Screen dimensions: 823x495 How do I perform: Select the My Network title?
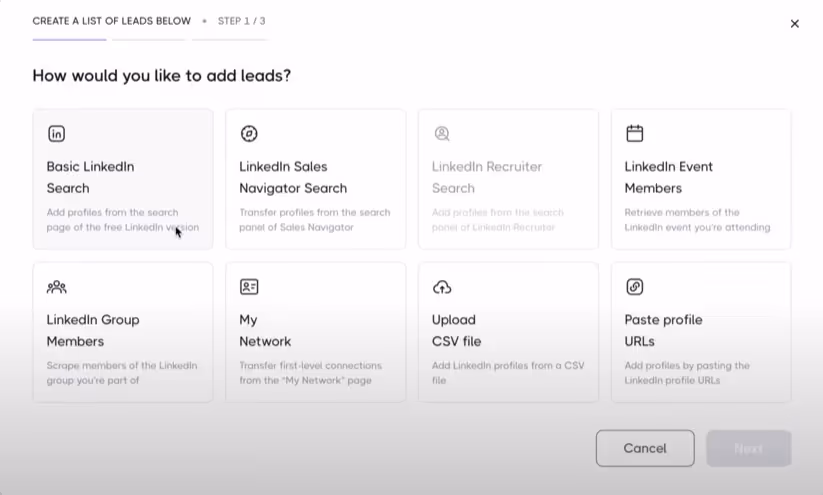(x=265, y=331)
